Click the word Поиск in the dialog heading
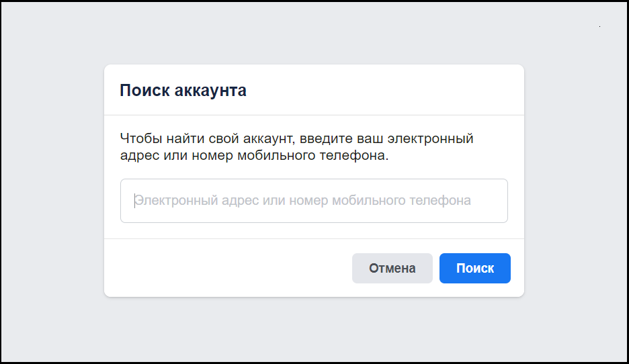Screen dimensions: 629x364 tap(144, 91)
